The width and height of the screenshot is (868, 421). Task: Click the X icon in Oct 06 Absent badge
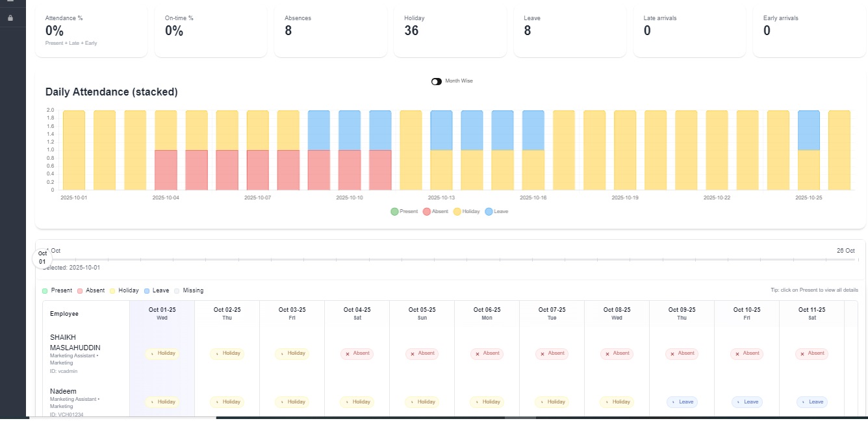[478, 354]
